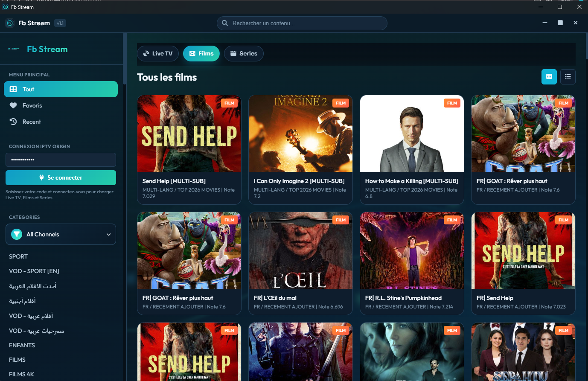Image resolution: width=588 pixels, height=381 pixels.
Task: Switch to the Live TV tab
Action: (x=157, y=53)
